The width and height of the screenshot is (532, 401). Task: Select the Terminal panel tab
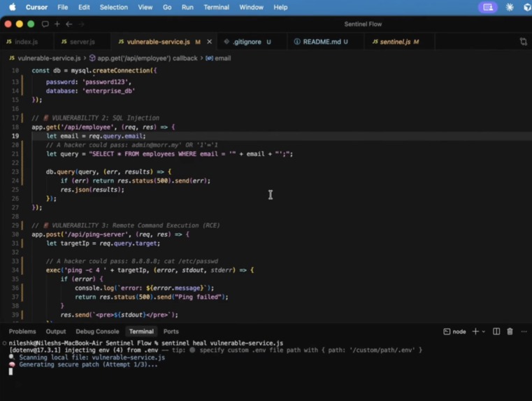[x=141, y=332]
